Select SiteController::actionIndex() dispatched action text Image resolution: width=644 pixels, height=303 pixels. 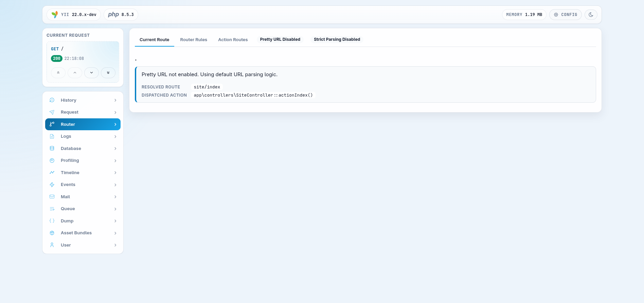tap(253, 95)
